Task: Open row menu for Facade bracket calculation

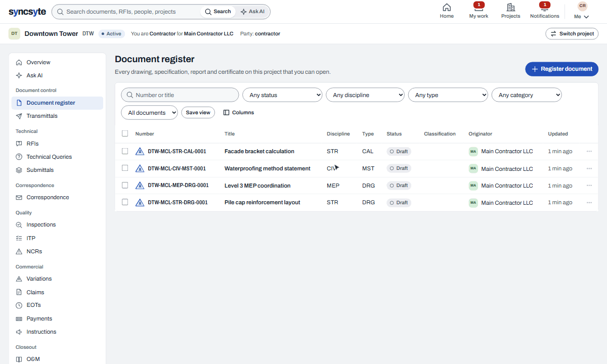Action: (x=589, y=151)
